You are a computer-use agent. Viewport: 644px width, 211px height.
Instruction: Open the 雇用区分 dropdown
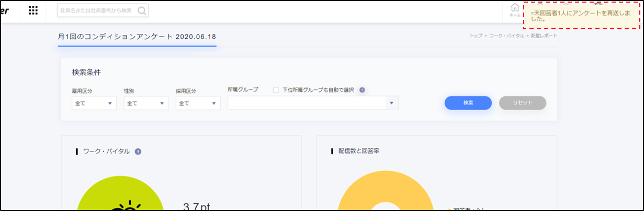94,103
